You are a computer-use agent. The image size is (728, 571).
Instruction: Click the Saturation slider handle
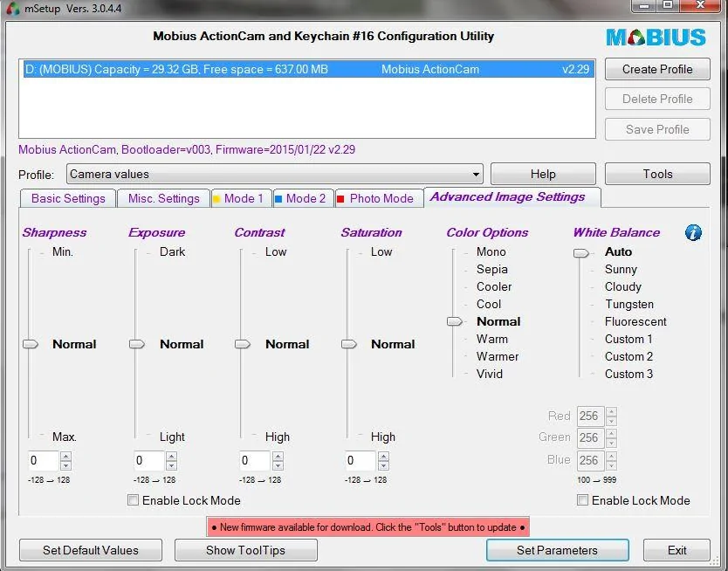(348, 344)
